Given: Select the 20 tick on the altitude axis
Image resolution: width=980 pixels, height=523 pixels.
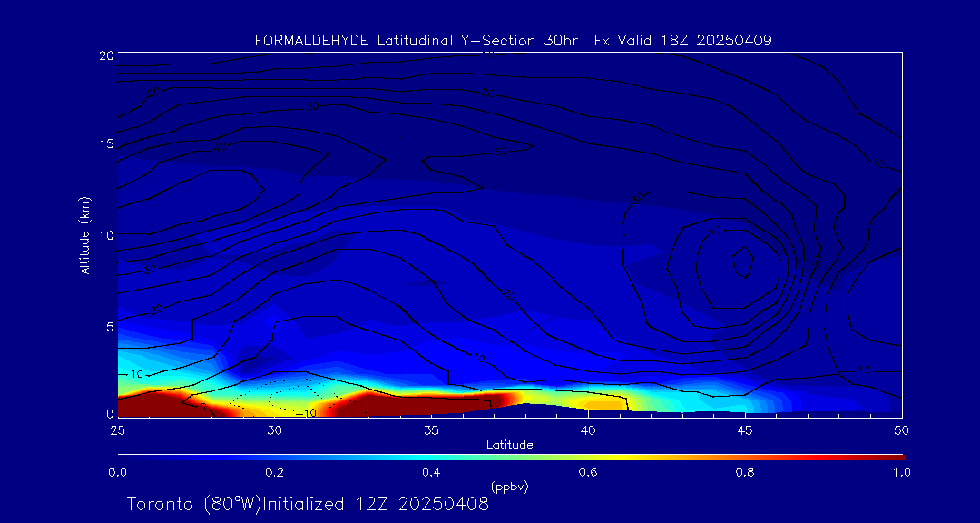Looking at the screenshot, I should (x=105, y=54).
